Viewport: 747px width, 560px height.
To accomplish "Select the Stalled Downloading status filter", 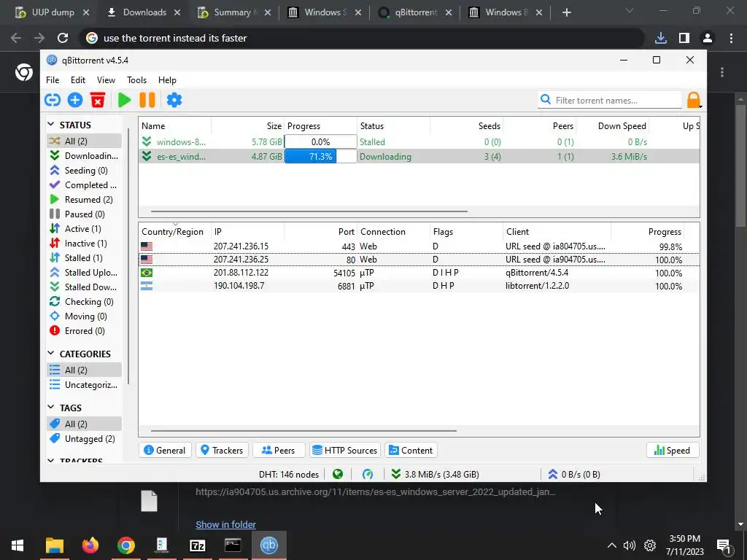I will [x=85, y=287].
